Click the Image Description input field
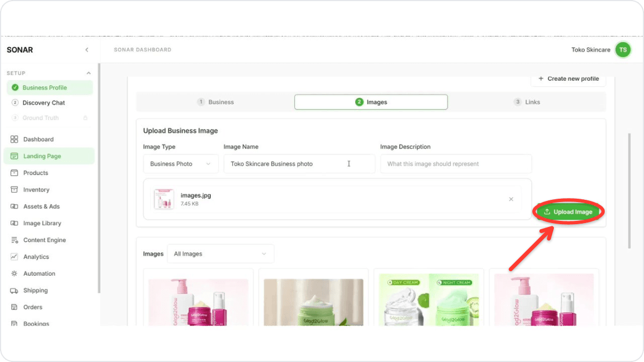 click(x=456, y=164)
